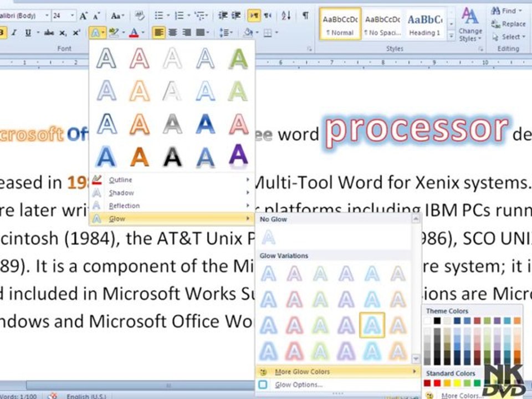Click the Shrink Font icon
The width and height of the screenshot is (532, 399).
96,16
